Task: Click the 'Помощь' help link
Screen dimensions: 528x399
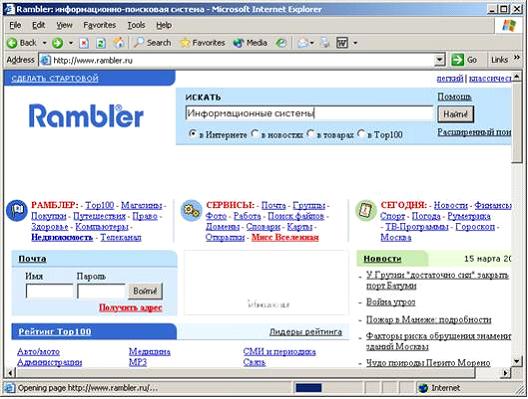Action: tap(454, 97)
